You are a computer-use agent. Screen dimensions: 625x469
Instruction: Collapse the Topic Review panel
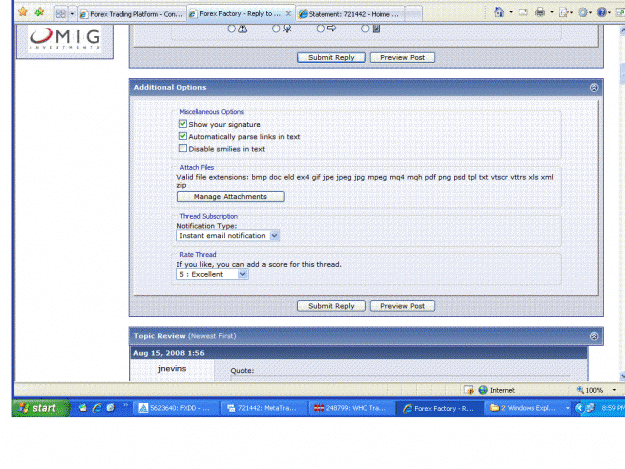pyautogui.click(x=594, y=336)
